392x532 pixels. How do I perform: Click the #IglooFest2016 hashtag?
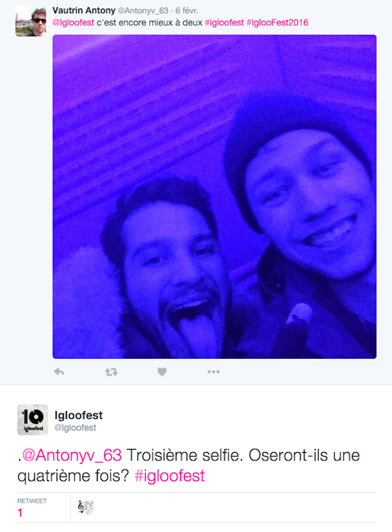[x=277, y=23]
